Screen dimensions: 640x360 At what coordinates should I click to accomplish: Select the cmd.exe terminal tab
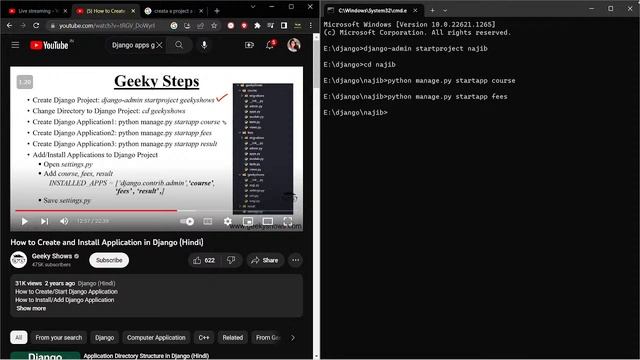tap(372, 10)
